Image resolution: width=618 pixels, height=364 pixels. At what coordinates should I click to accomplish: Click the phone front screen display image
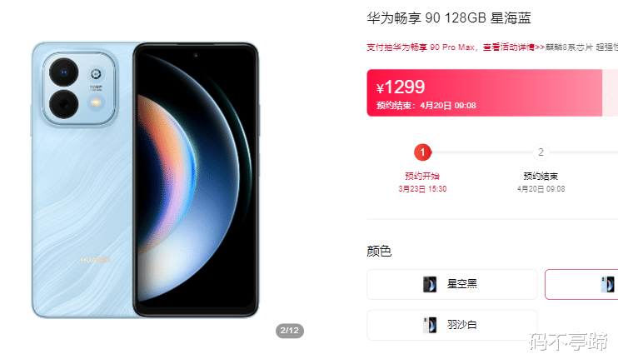(196, 180)
